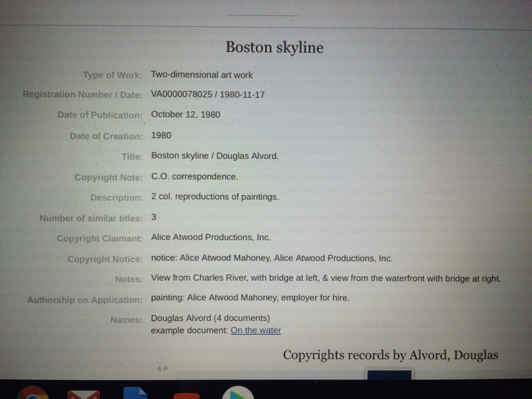
Task: Open the Google Play Store icon
Action: [238, 393]
